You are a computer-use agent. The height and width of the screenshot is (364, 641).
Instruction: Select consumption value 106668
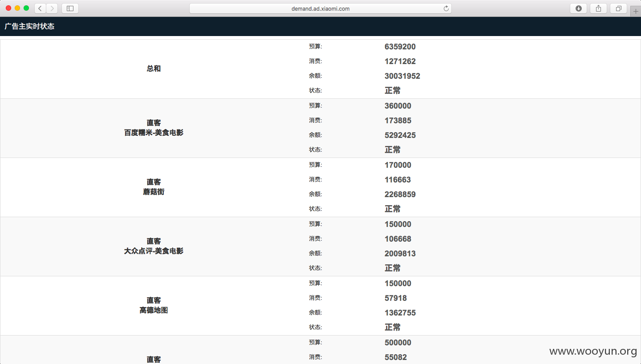pos(398,239)
